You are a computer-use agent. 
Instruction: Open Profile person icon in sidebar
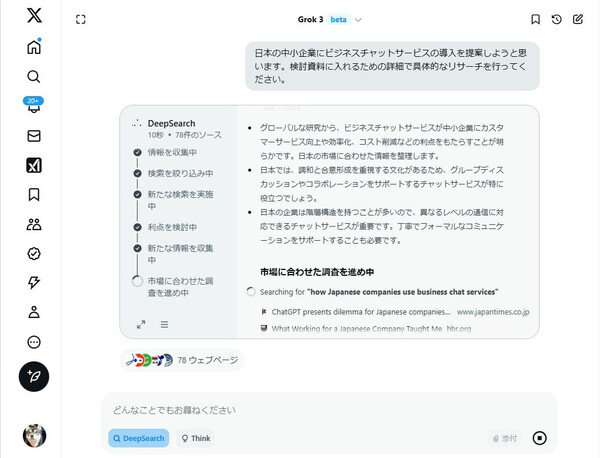[x=34, y=312]
